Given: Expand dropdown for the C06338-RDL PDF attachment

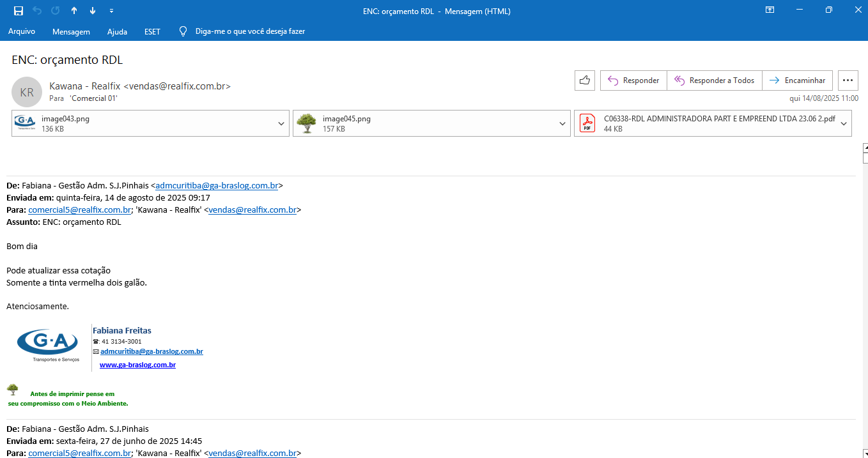Looking at the screenshot, I should 844,124.
